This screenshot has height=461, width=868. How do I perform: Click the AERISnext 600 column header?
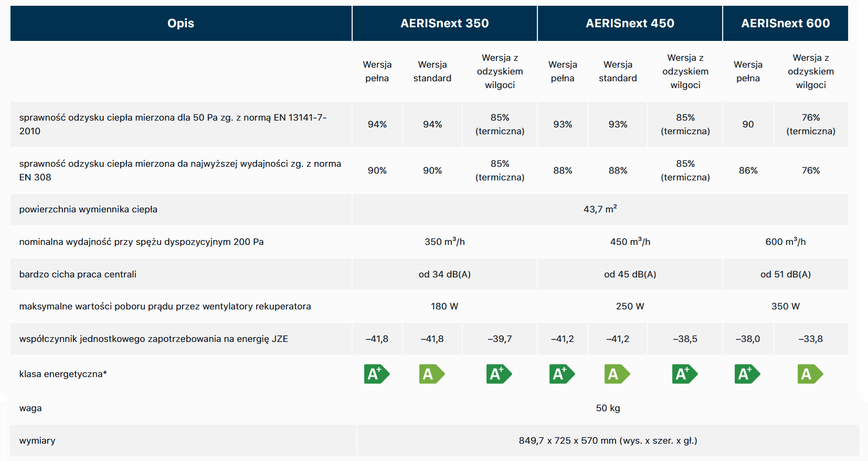785,23
